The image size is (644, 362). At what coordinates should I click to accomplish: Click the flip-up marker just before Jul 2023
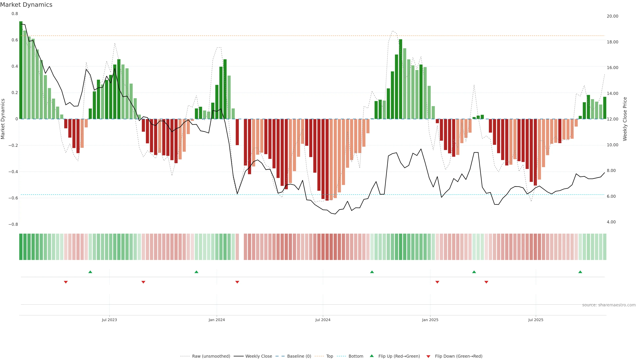click(x=90, y=272)
